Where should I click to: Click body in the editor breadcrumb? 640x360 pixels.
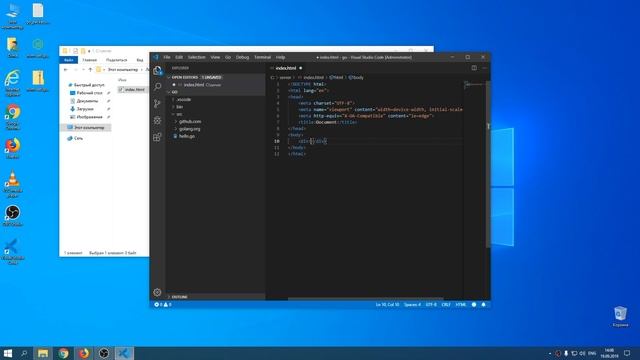click(x=356, y=77)
